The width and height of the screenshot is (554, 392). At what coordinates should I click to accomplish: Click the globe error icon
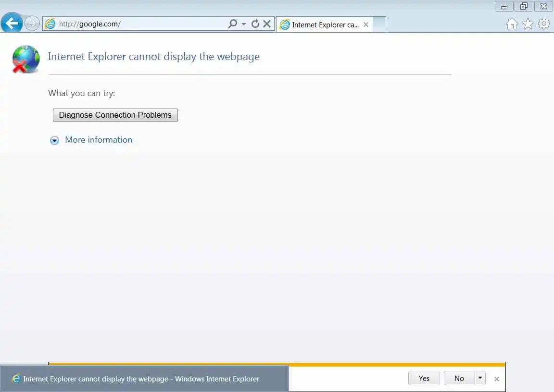[26, 59]
